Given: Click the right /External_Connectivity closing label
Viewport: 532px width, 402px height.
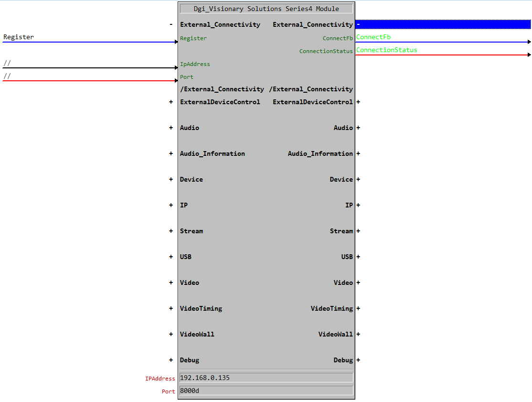Looking at the screenshot, I should pyautogui.click(x=311, y=89).
